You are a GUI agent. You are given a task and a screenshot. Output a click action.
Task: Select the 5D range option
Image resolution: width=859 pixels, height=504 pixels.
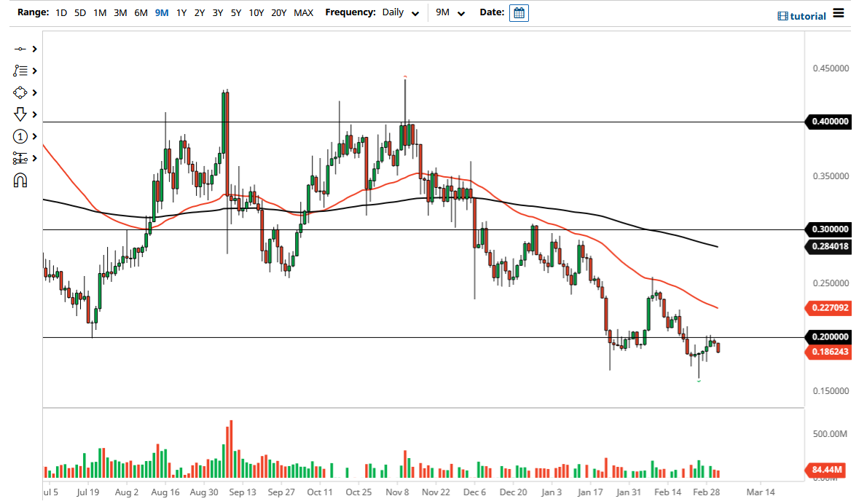[79, 12]
